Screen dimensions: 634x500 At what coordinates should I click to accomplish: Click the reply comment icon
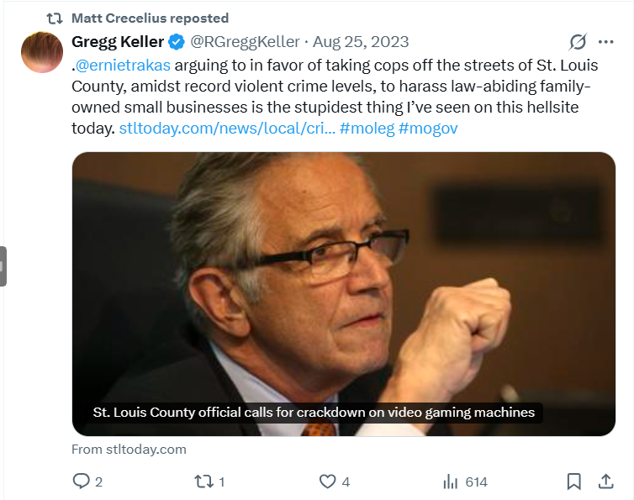click(x=82, y=481)
